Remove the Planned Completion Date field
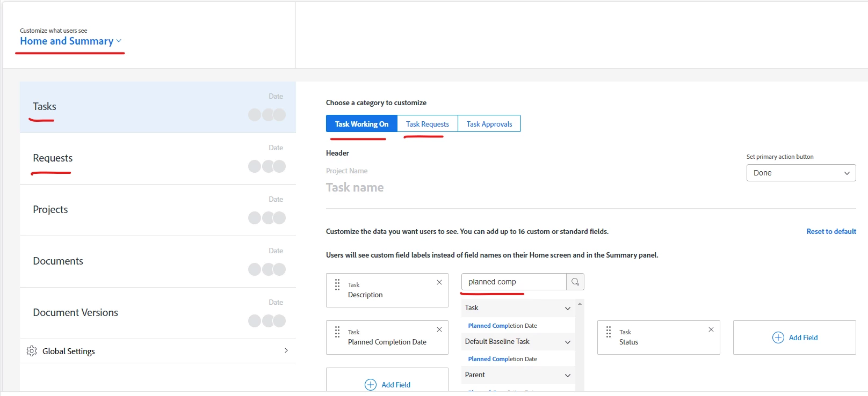The image size is (868, 396). (x=439, y=329)
